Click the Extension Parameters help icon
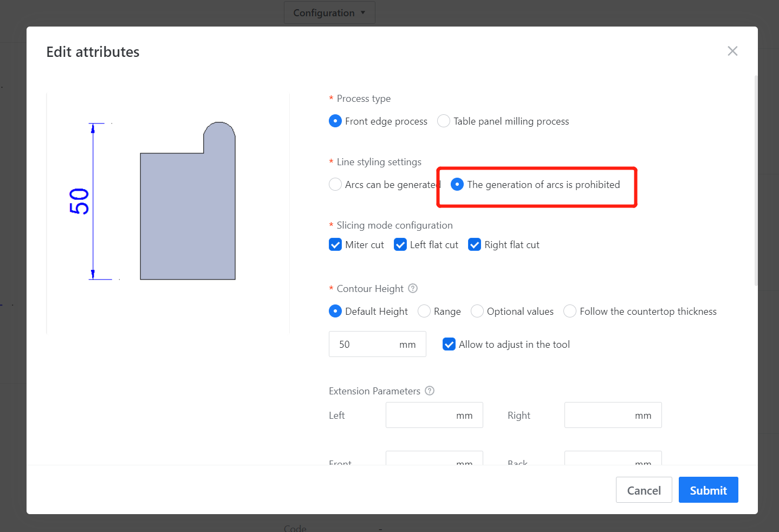 [x=430, y=391]
